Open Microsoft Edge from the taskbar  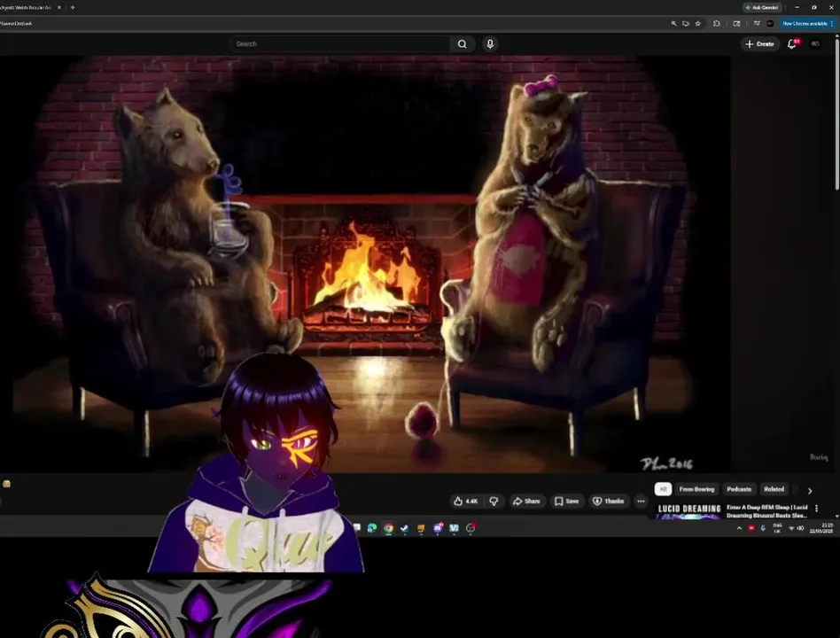(x=372, y=528)
